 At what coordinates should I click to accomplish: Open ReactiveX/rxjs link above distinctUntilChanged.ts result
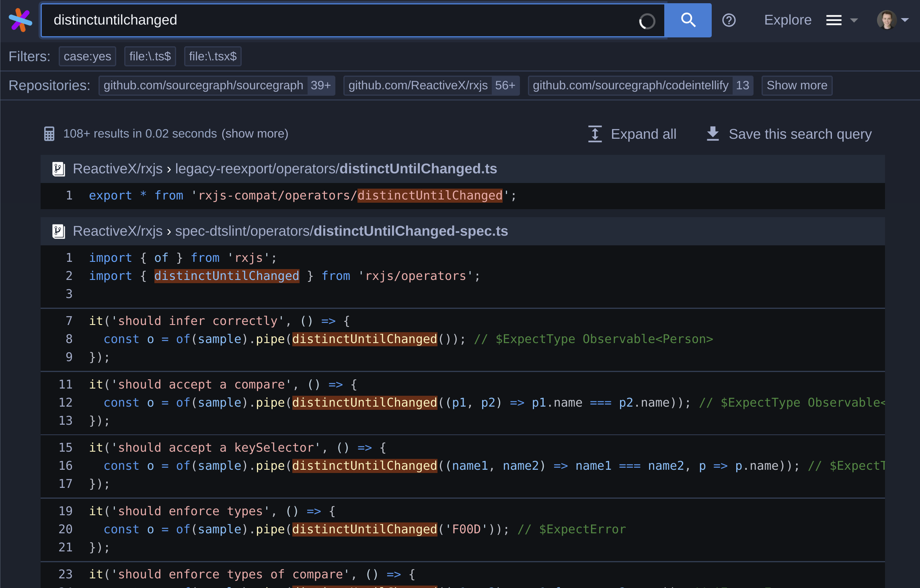(x=117, y=169)
